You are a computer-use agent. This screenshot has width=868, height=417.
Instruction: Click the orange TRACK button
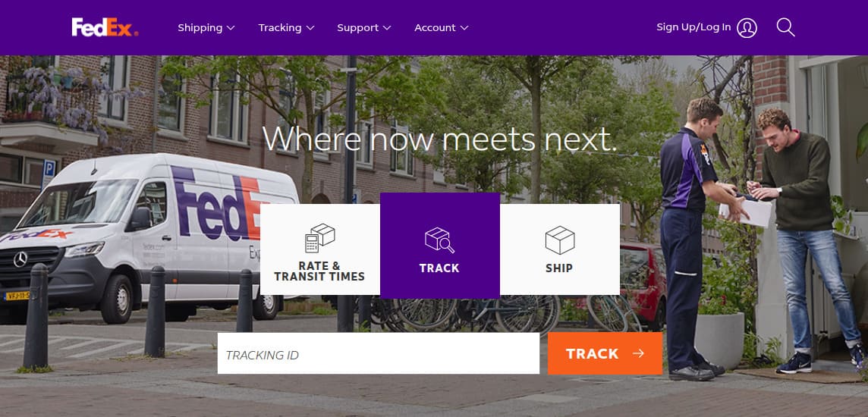(605, 353)
